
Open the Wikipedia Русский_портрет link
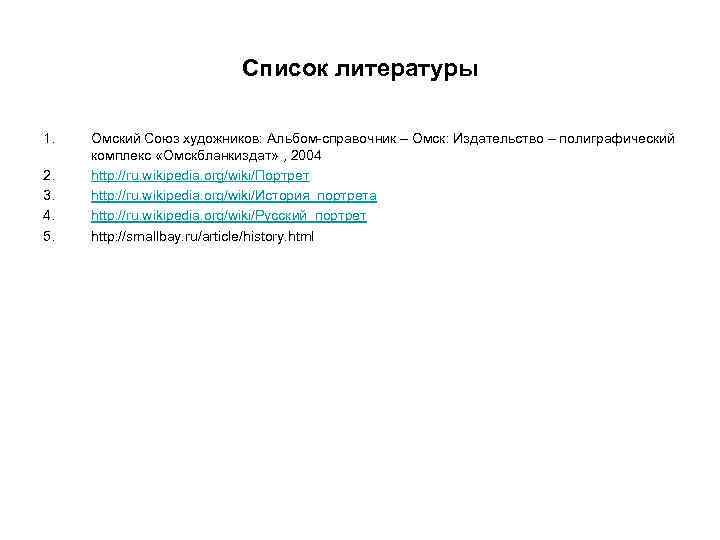229,216
